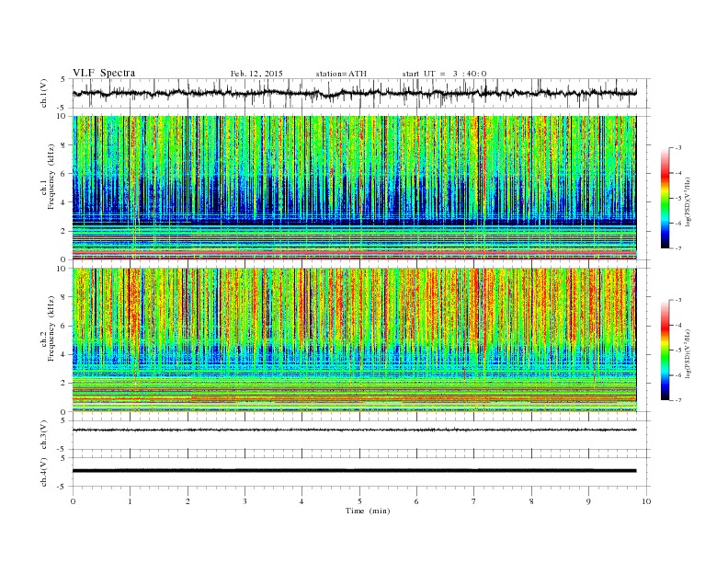Click the "ch.3(V)" axis label
728x563 pixels.
coord(44,435)
